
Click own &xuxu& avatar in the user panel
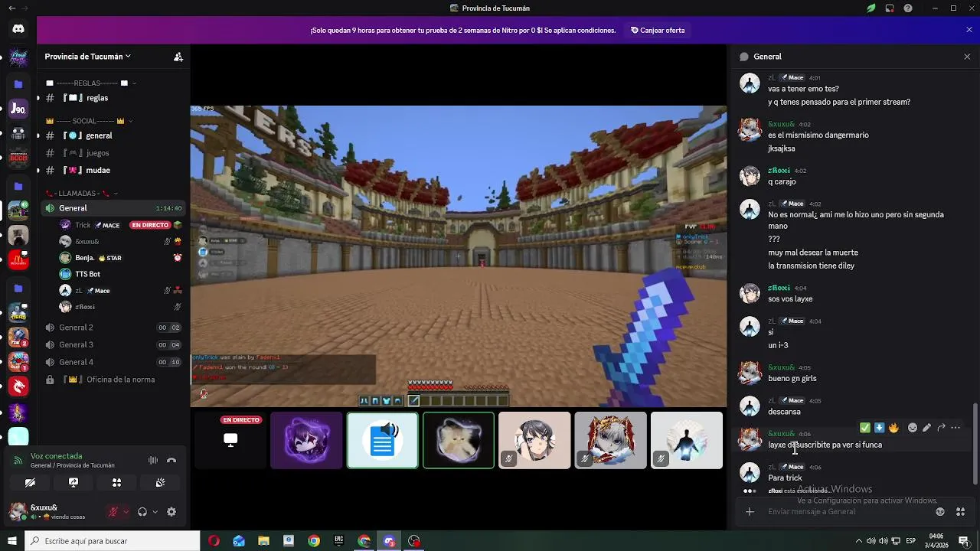click(x=18, y=512)
